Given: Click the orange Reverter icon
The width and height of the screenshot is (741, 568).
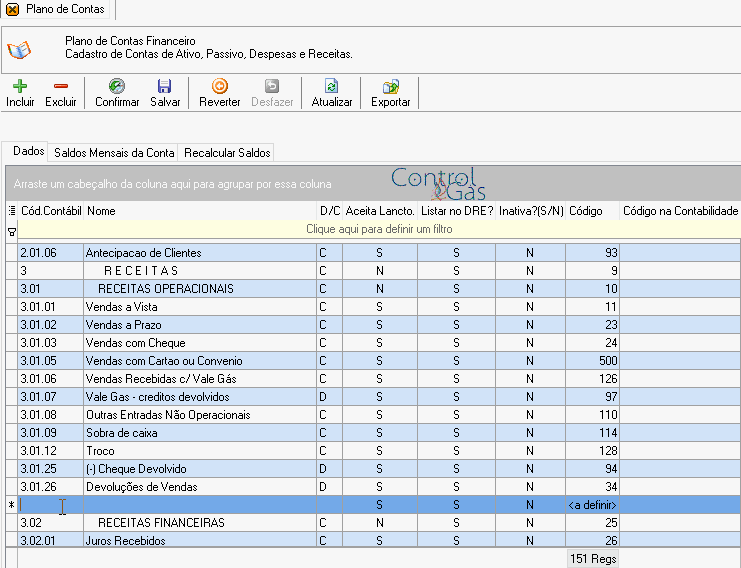Looking at the screenshot, I should tap(220, 86).
